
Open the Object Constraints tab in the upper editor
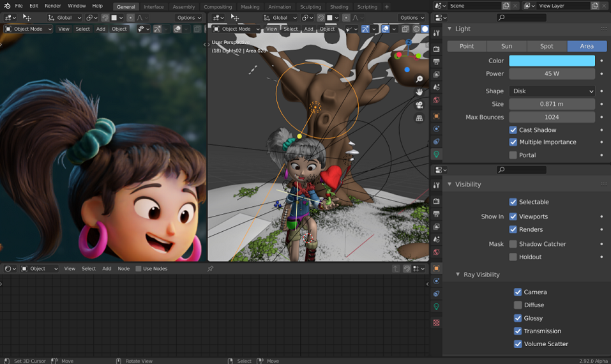pyautogui.click(x=437, y=142)
